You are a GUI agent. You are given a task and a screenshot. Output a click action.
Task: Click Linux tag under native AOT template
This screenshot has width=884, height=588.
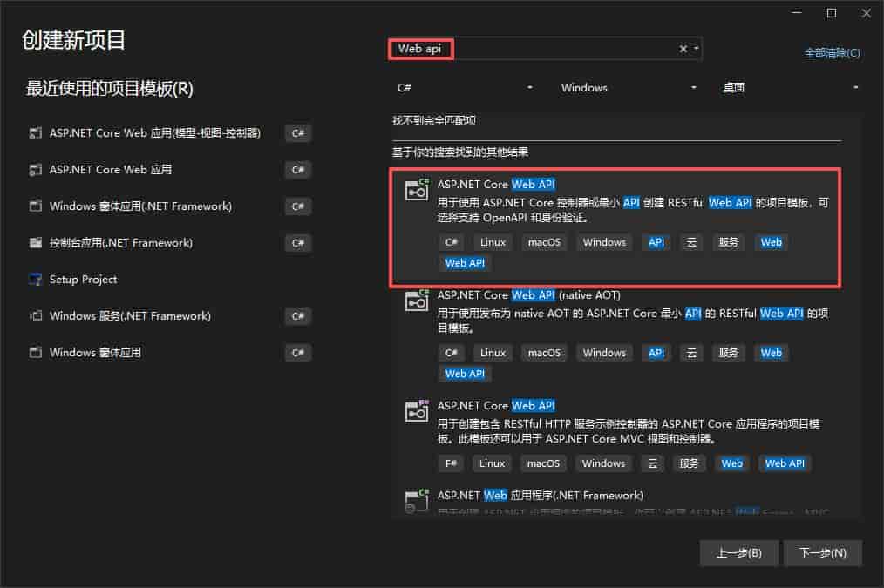click(493, 353)
